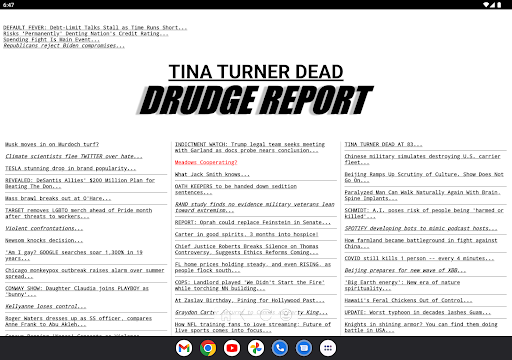
Task: Open TESLA stunning drop in brand popularity
Action: (x=70, y=168)
